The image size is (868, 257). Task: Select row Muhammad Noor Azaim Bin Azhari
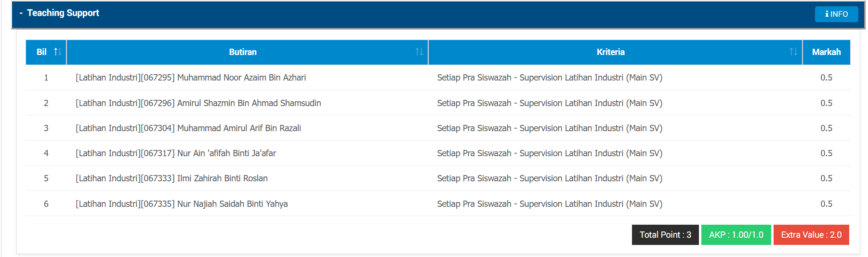438,78
